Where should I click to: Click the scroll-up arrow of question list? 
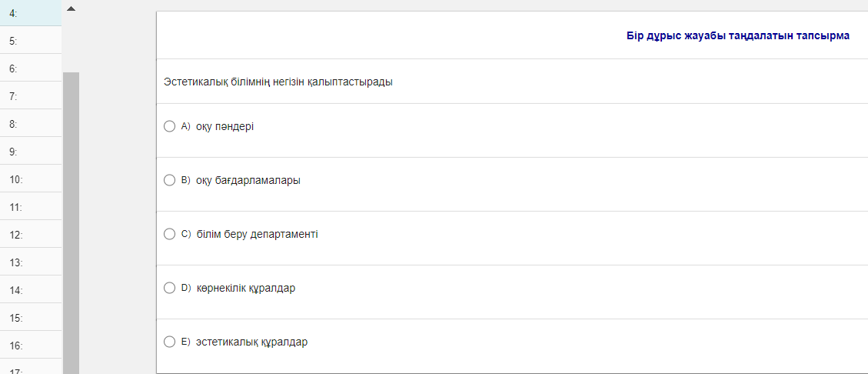pos(71,8)
